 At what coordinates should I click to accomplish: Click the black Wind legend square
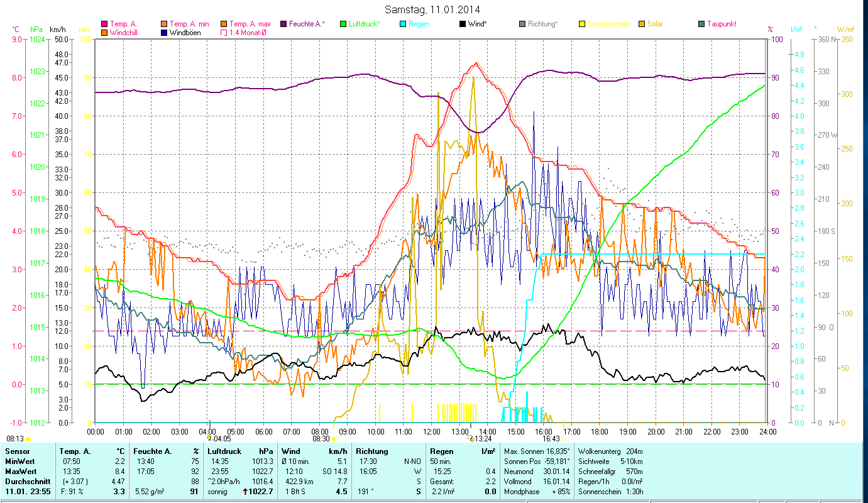463,25
